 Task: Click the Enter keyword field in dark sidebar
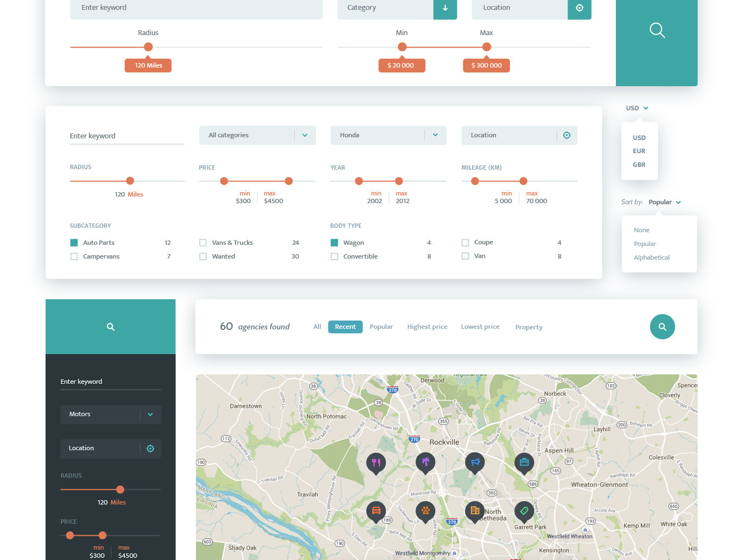click(110, 382)
